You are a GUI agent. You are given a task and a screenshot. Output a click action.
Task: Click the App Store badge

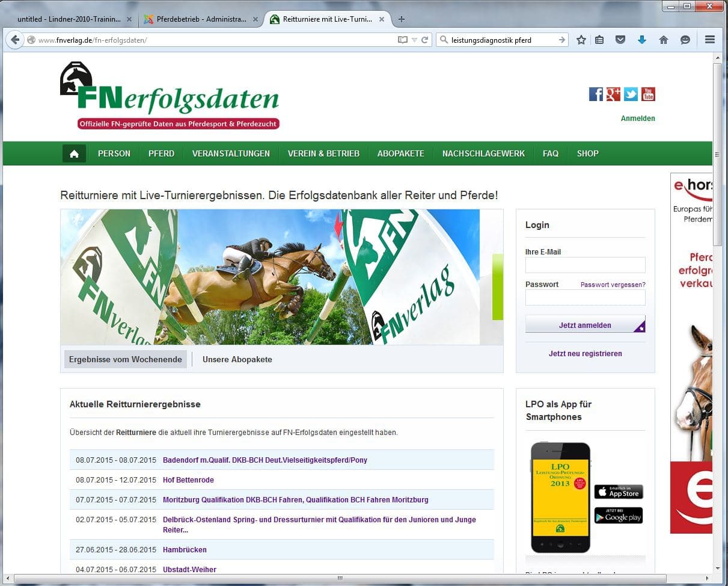[619, 492]
